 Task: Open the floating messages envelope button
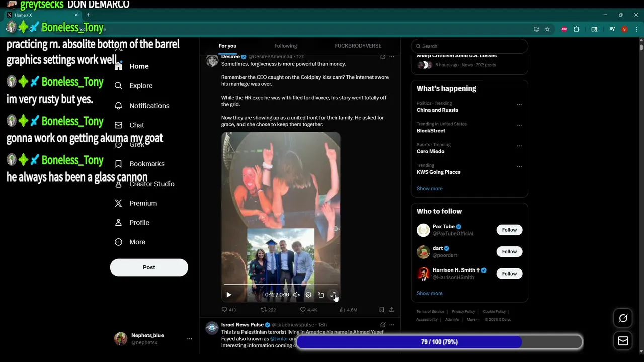[x=623, y=341]
